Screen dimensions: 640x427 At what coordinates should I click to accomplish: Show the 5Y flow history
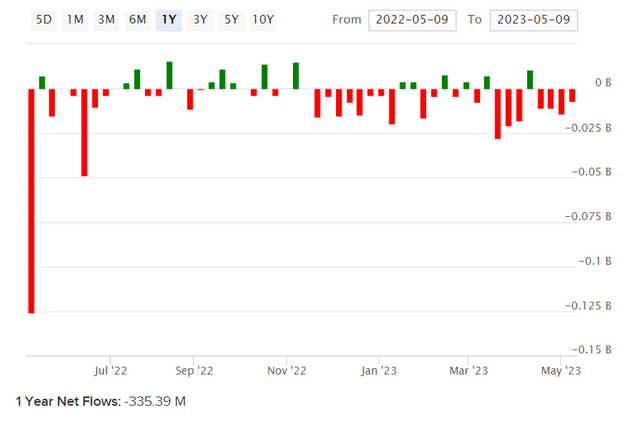coord(231,20)
